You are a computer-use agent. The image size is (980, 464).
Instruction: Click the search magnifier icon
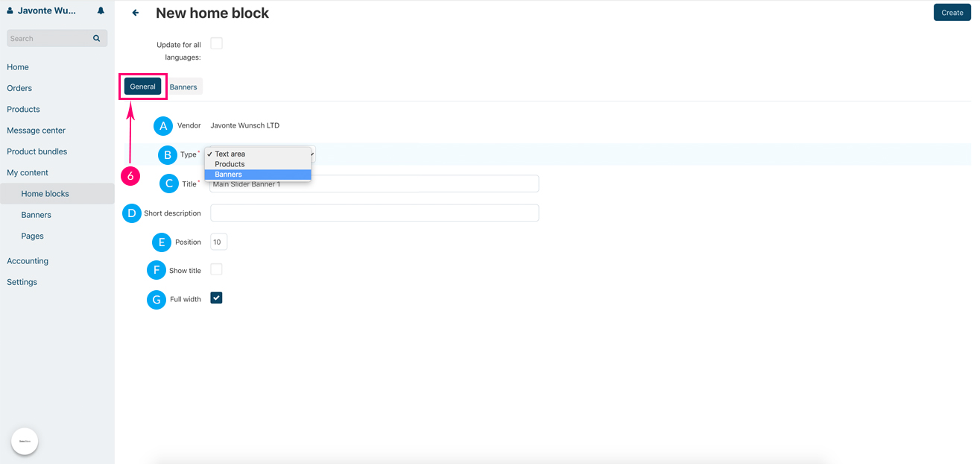pos(96,38)
